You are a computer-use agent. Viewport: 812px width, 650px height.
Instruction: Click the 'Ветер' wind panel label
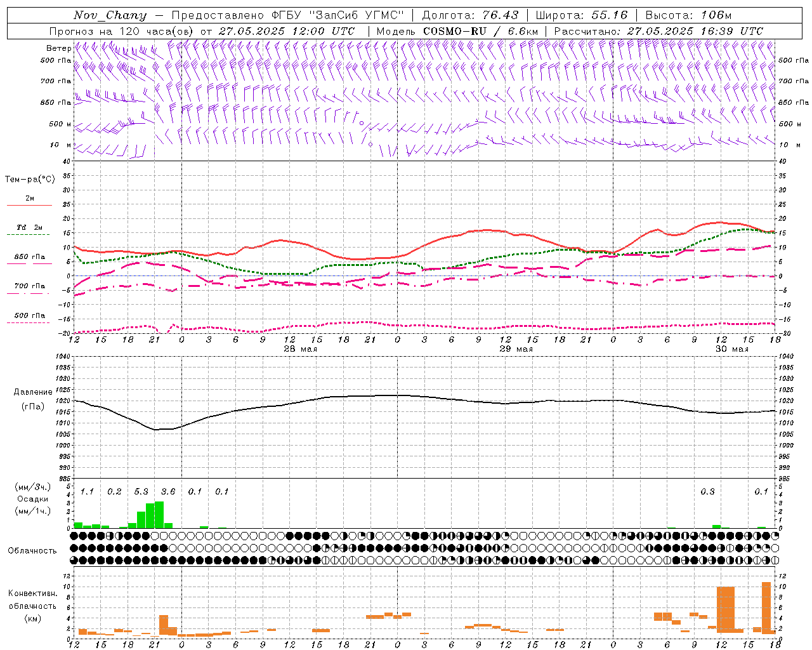pos(59,48)
